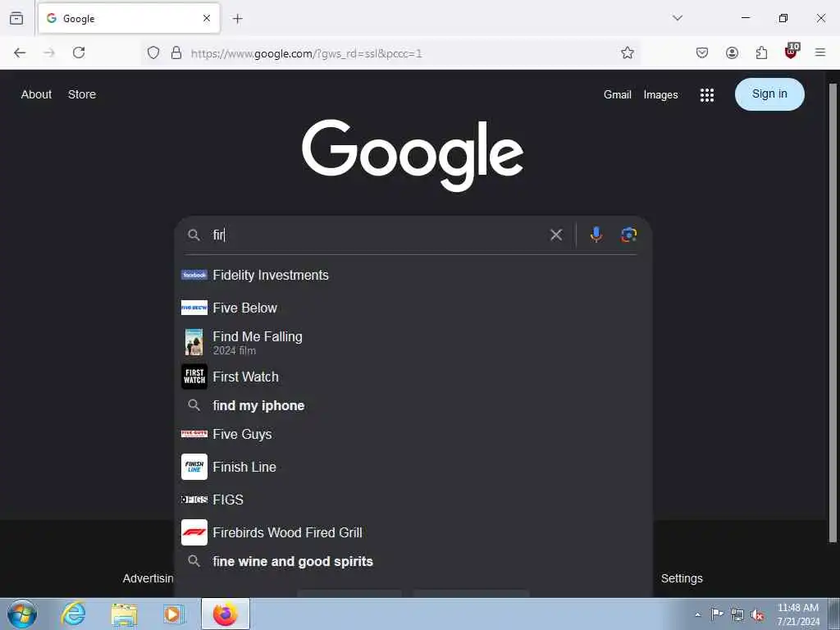
Task: Open the Google apps grid
Action: [706, 95]
